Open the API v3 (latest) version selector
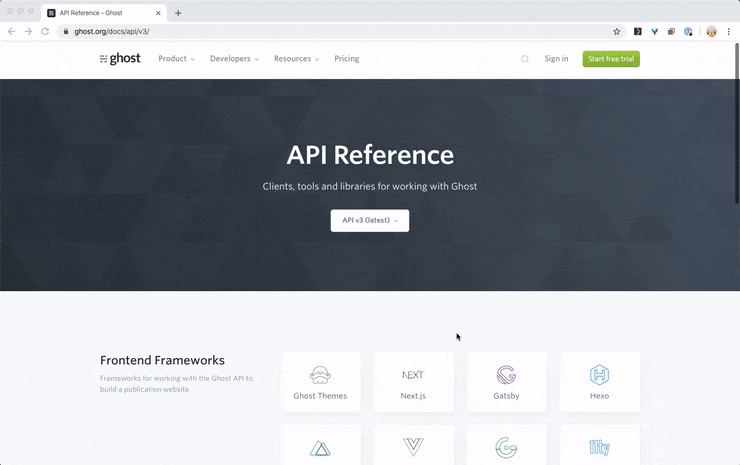This screenshot has height=465, width=740. tap(370, 220)
